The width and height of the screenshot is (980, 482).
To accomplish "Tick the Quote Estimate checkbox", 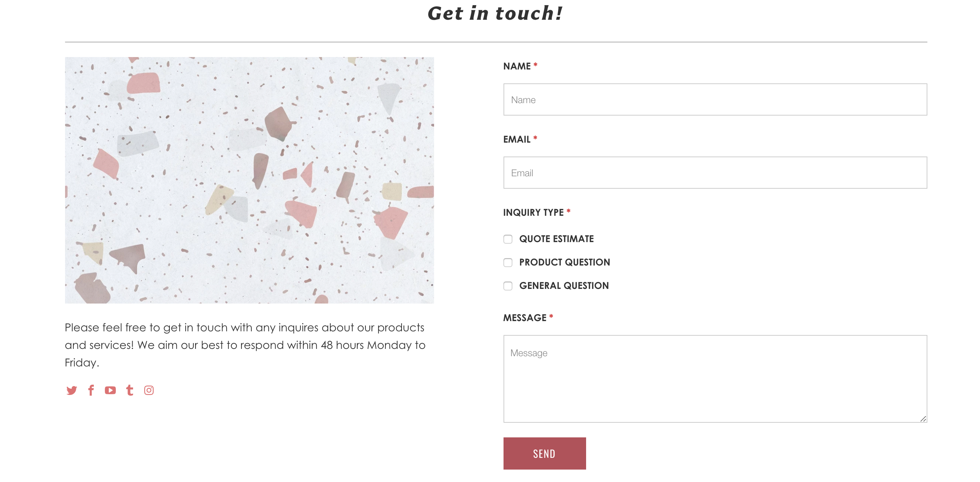I will point(508,239).
